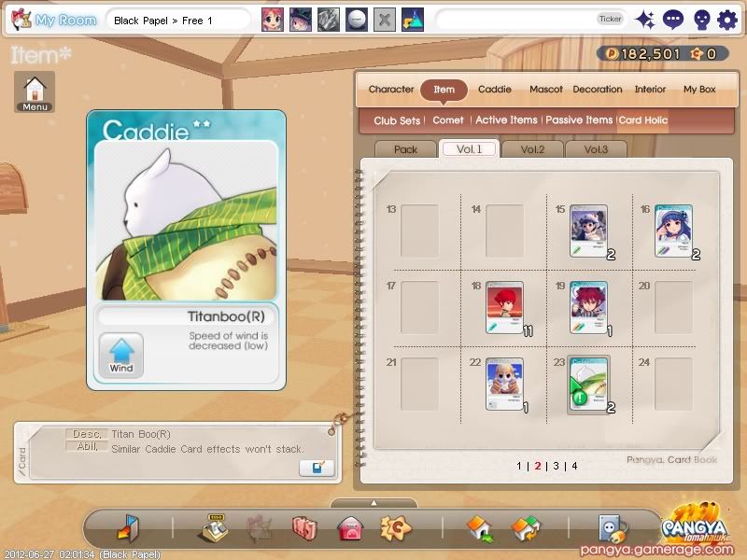This screenshot has width=747, height=560.
Task: Open the house Menu button
Action: tap(35, 91)
